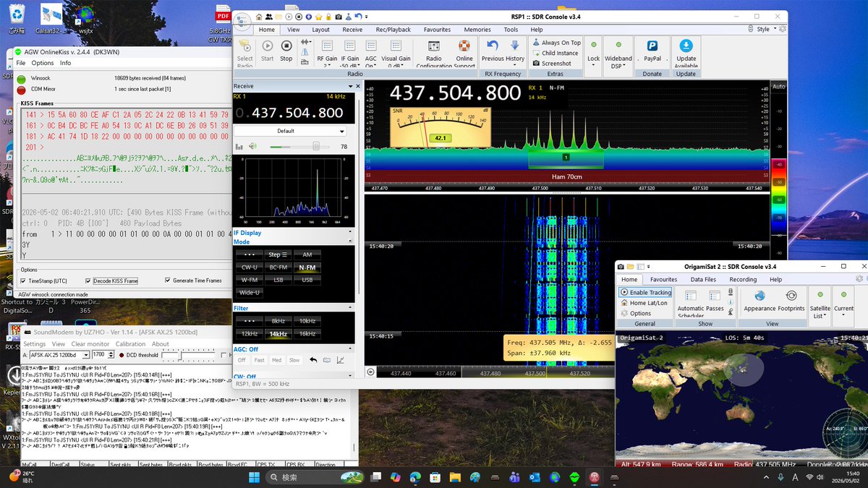The height and width of the screenshot is (488, 868).
Task: Click the home icon in SDR Console quick toolbar
Action: [x=259, y=16]
